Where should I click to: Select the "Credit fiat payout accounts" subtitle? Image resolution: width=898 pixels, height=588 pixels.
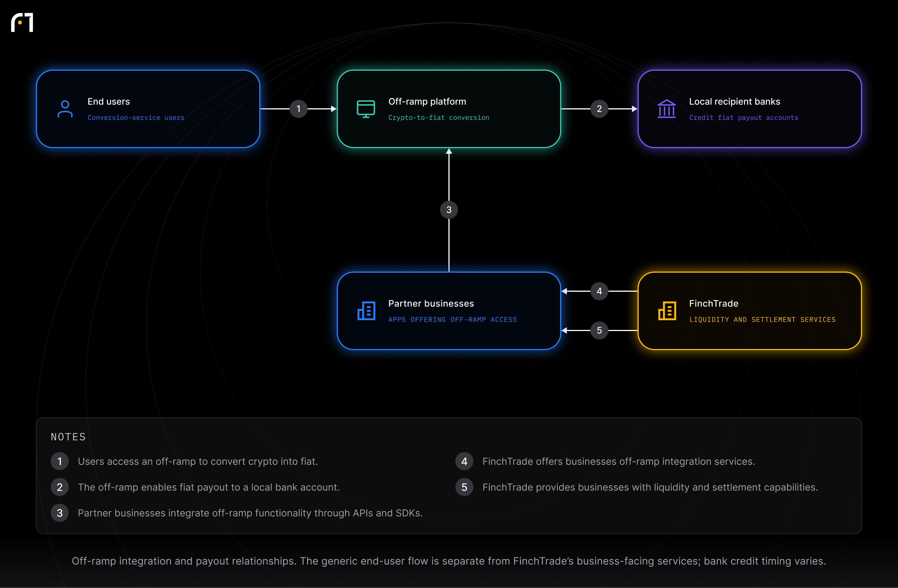[743, 118]
